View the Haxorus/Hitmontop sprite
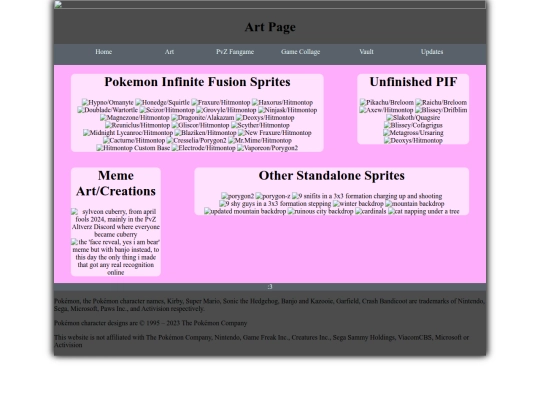540x405 pixels. pyautogui.click(x=282, y=102)
